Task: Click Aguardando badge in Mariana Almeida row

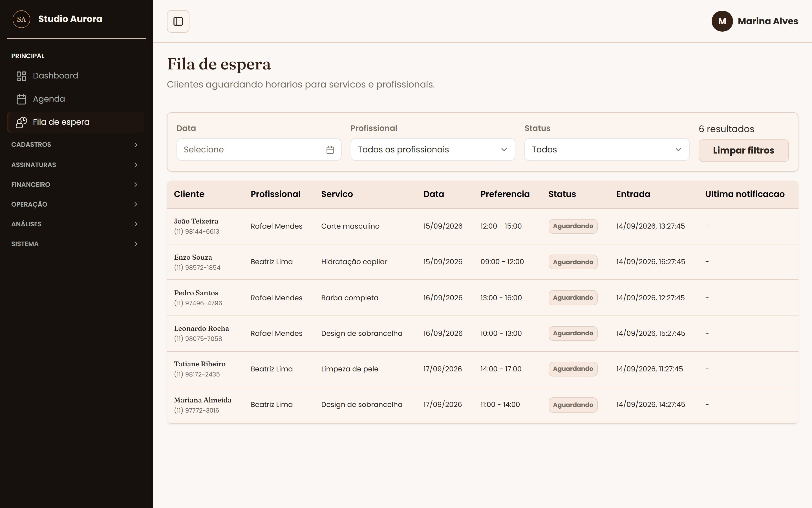Action: tap(573, 405)
